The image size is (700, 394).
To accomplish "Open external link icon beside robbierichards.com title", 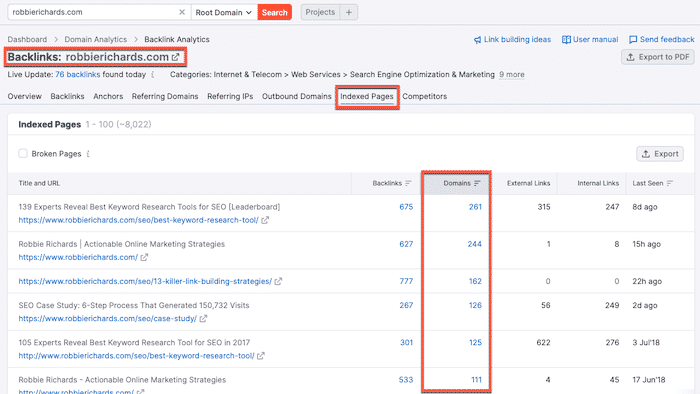I will [175, 57].
